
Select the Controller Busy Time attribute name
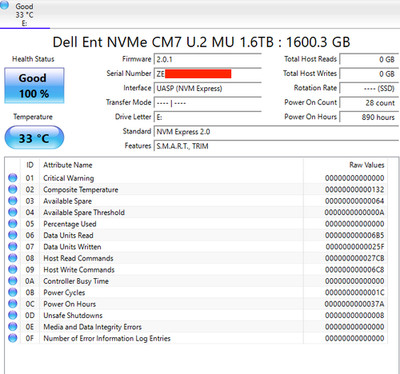tap(76, 281)
